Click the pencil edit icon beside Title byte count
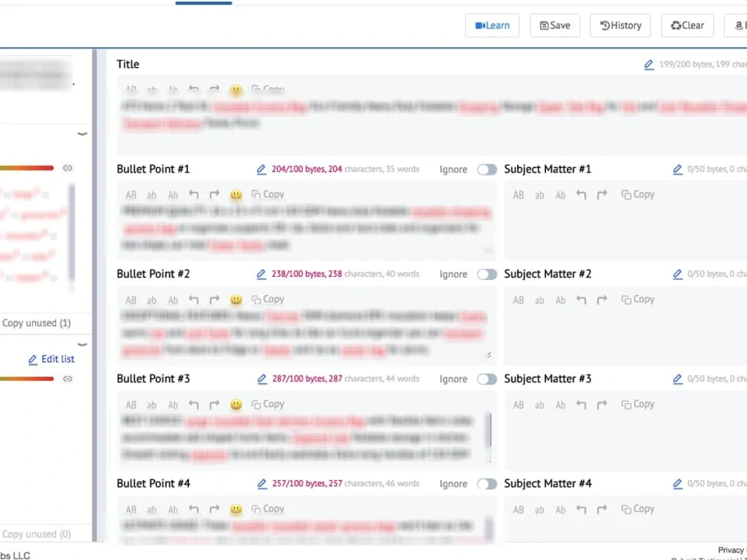The height and width of the screenshot is (560, 747). [x=649, y=64]
